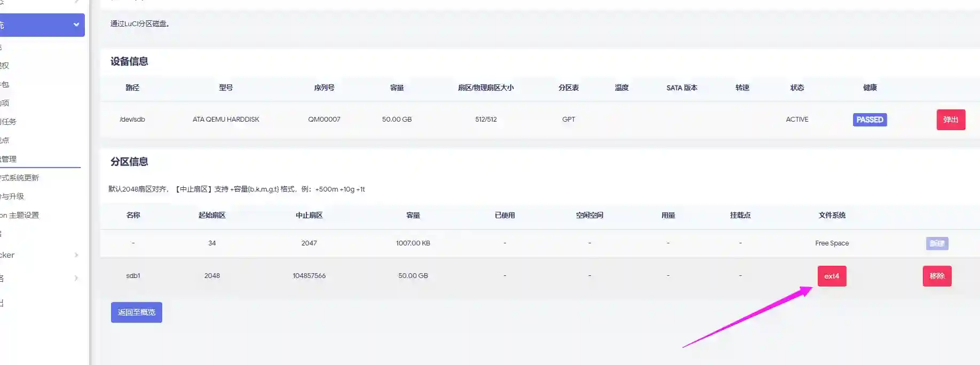Click the 挂载点 column header

click(x=740, y=215)
